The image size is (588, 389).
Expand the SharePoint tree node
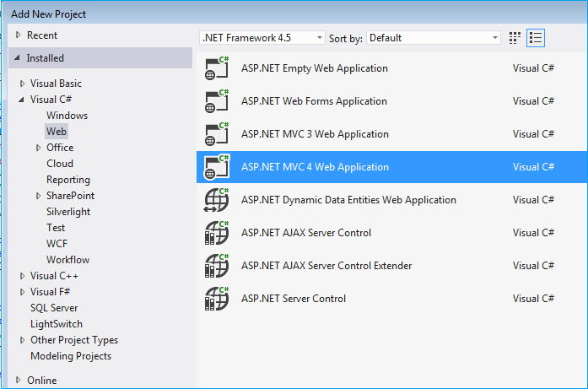click(x=39, y=196)
